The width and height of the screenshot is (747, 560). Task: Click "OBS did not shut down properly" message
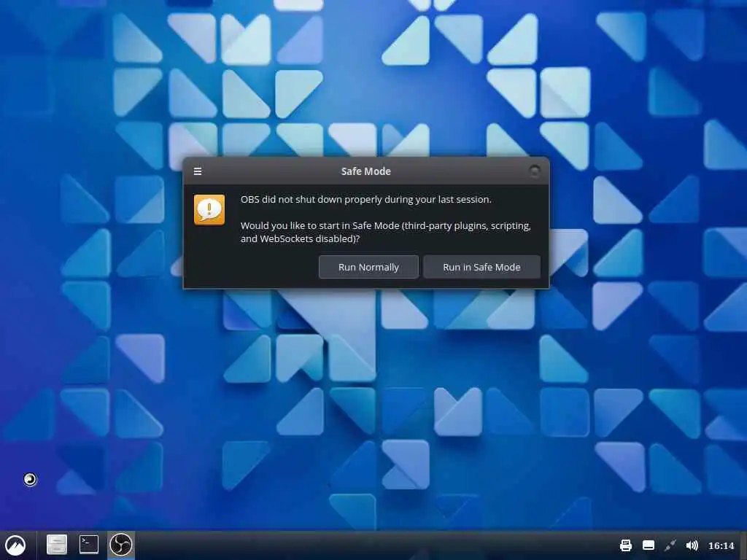tap(366, 200)
